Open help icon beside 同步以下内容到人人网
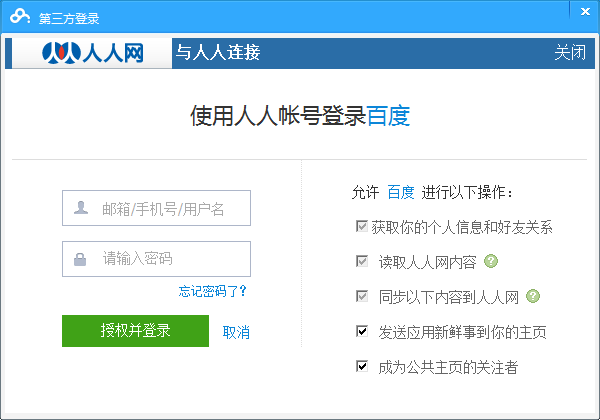Image resolution: width=600 pixels, height=420 pixels. coord(533,296)
